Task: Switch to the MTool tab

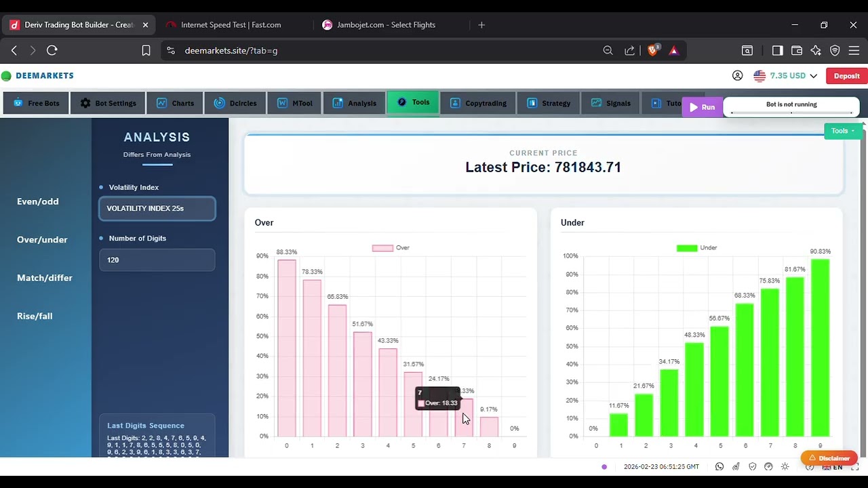Action: point(294,103)
